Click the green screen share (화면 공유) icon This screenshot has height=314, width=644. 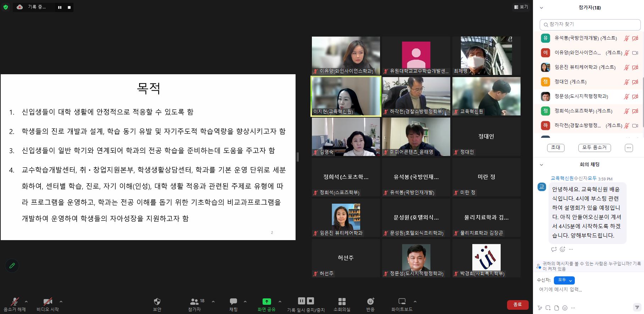coord(266,302)
